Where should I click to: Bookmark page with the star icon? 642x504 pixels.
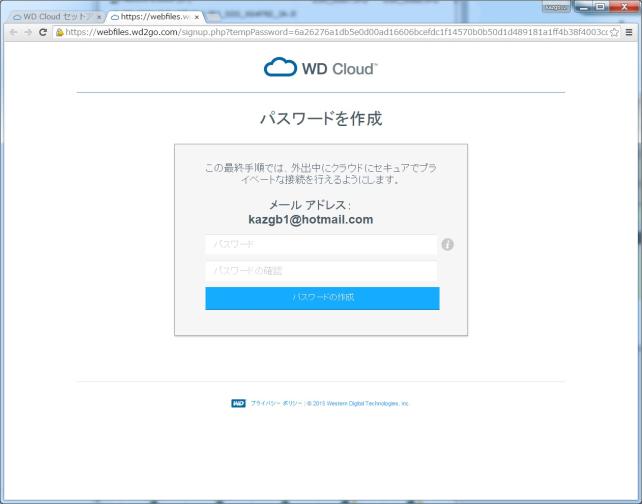614,32
